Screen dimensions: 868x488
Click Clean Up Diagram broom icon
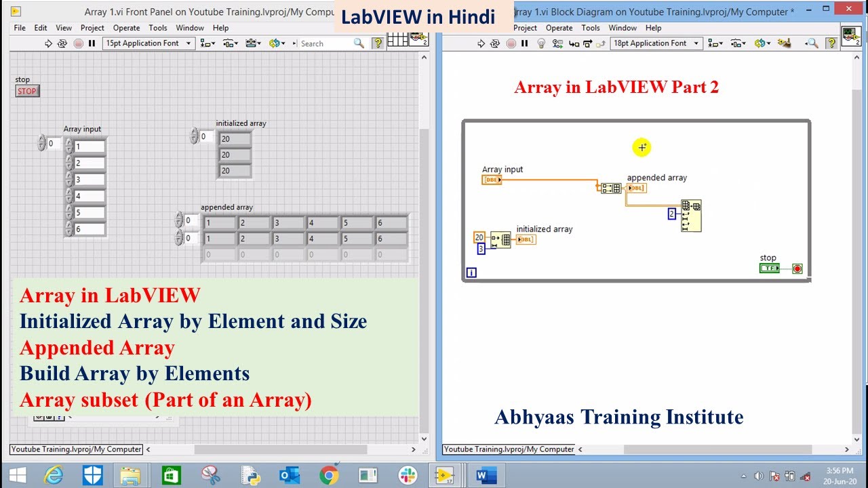coord(785,43)
